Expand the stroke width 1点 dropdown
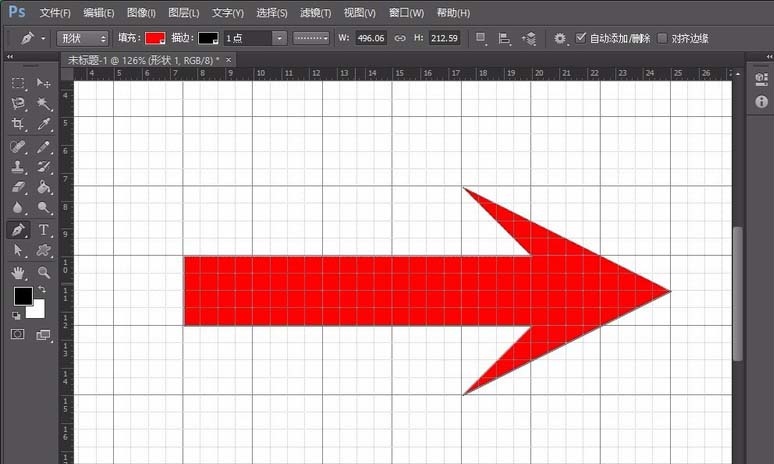774x464 pixels. [279, 38]
